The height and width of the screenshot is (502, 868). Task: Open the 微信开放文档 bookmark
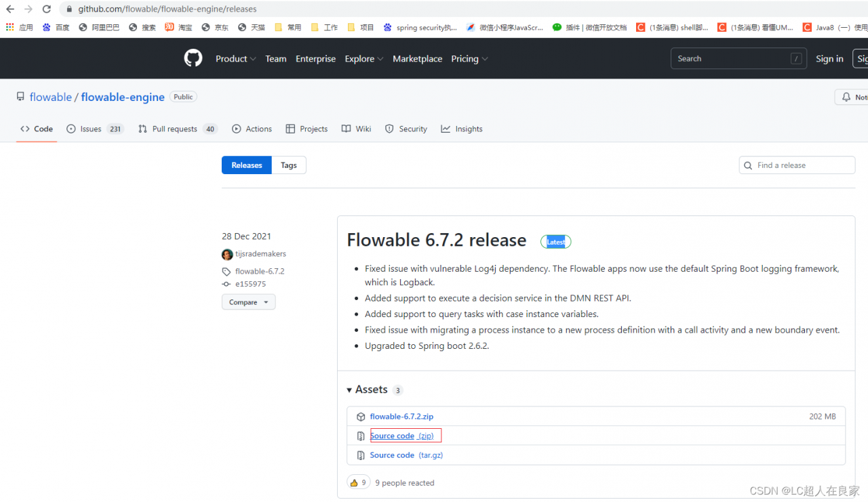[x=589, y=27]
